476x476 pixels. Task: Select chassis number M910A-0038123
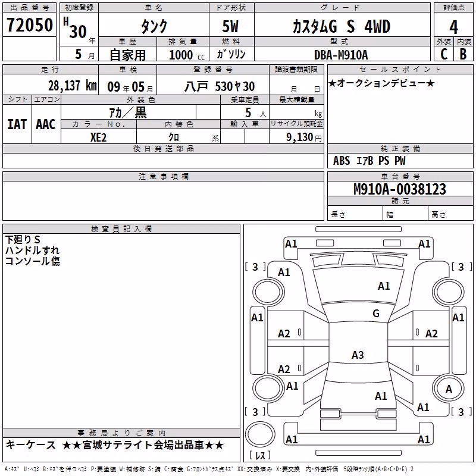(x=400, y=189)
